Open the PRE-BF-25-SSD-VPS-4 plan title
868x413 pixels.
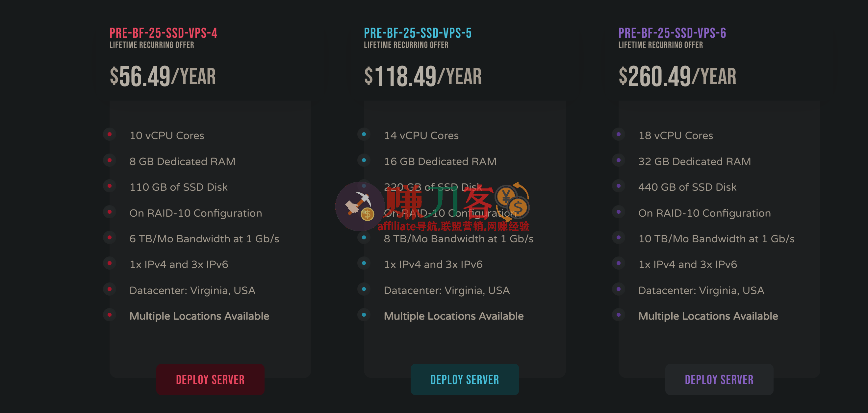pos(163,33)
